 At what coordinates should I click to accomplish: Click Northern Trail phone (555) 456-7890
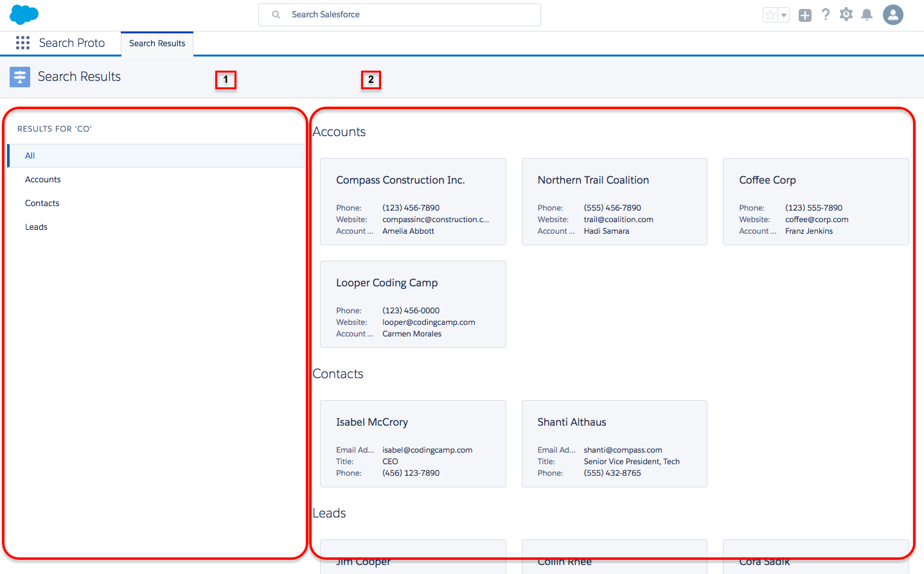coord(612,208)
